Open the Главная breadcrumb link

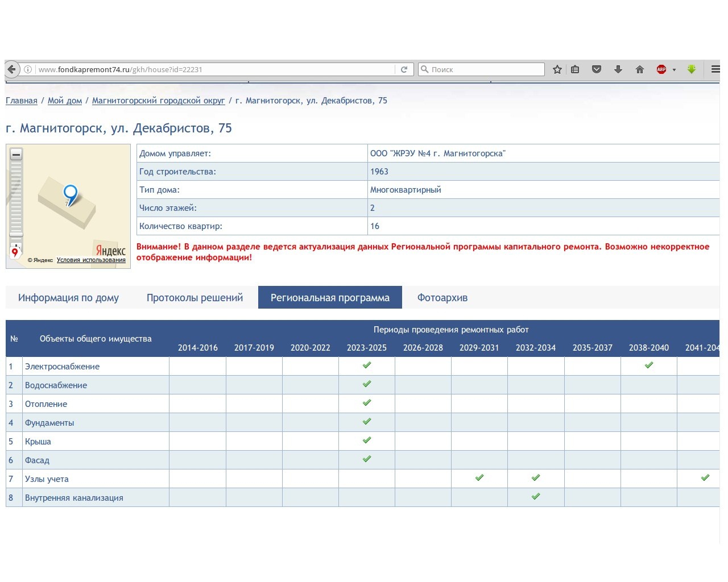[x=22, y=101]
